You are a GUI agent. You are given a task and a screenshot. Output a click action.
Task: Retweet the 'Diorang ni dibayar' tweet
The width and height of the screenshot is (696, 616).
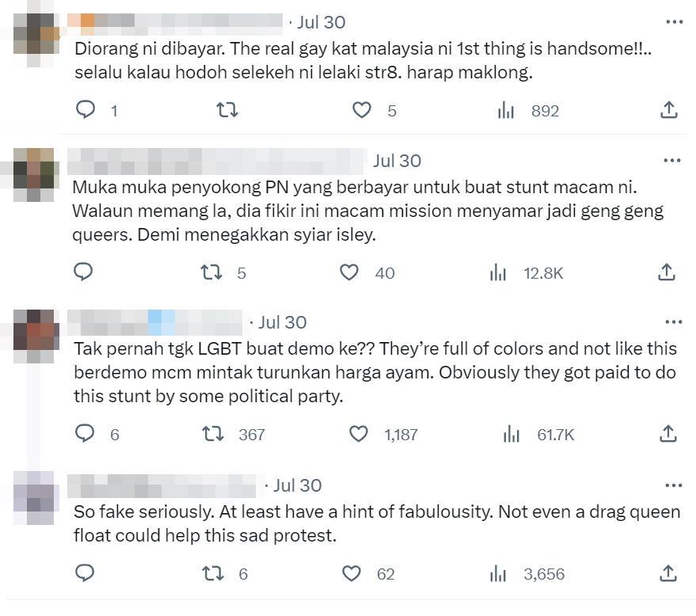pyautogui.click(x=226, y=109)
